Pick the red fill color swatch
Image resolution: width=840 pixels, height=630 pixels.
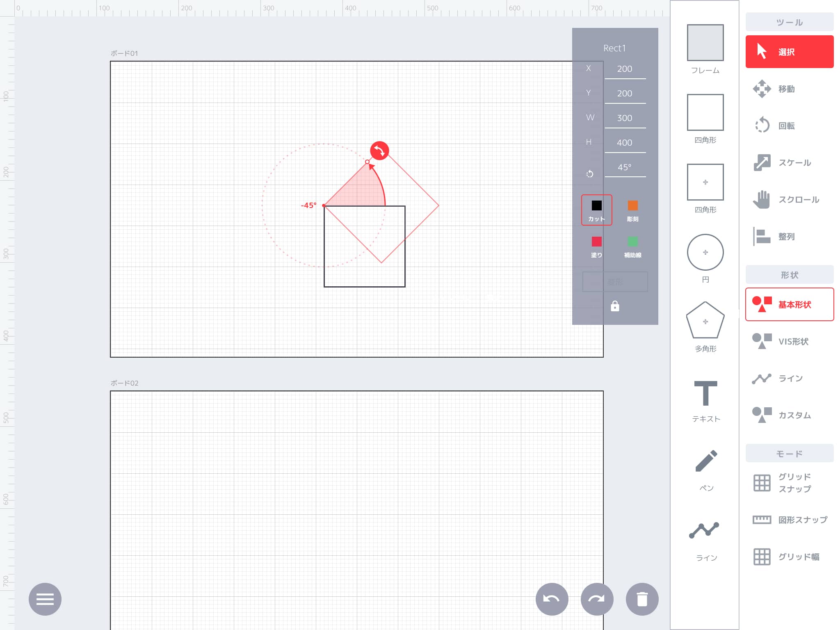tap(596, 242)
